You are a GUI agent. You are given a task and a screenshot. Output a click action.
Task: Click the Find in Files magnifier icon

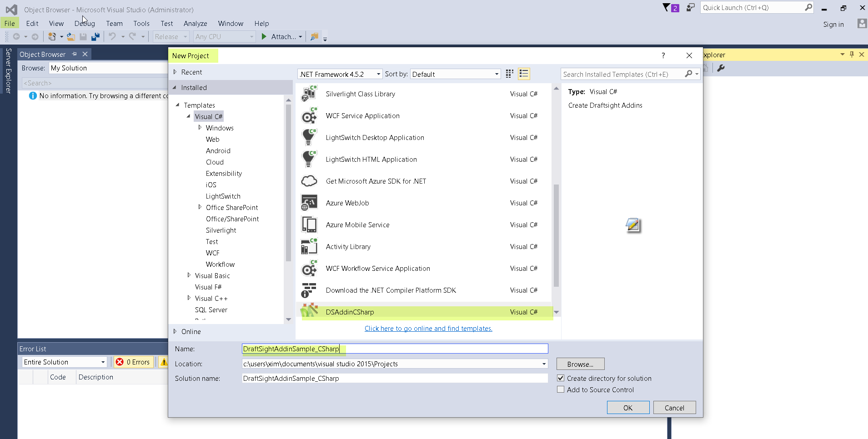[314, 36]
